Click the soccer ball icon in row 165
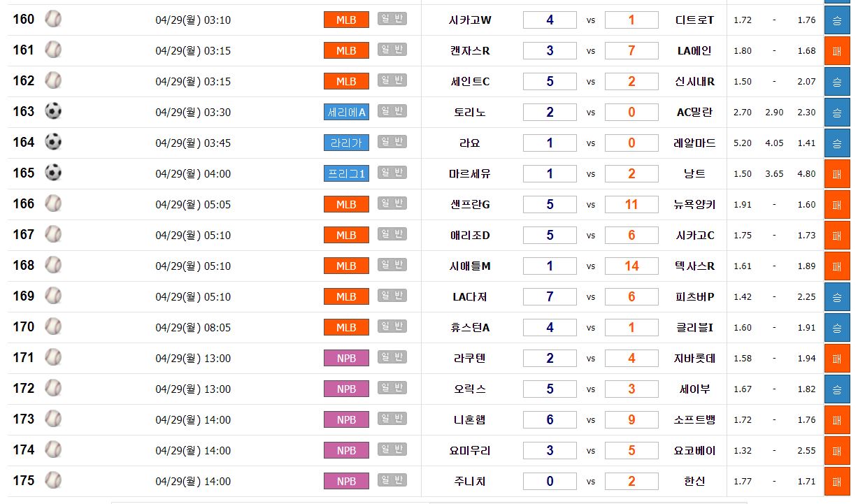 pos(53,173)
